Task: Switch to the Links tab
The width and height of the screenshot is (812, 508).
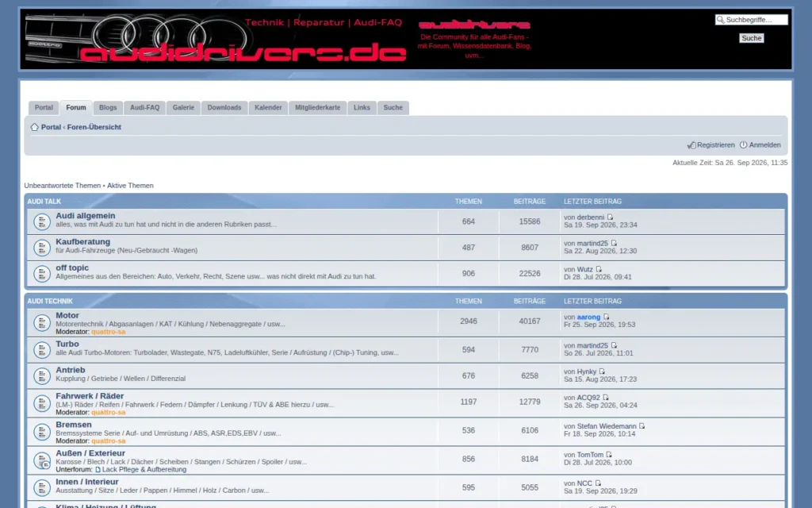Action: click(362, 108)
